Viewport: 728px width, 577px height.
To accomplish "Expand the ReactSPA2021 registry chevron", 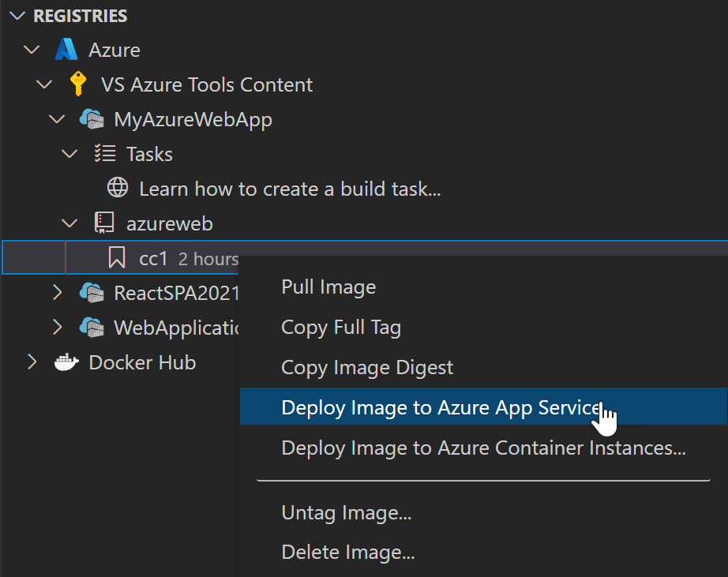I will pyautogui.click(x=57, y=292).
